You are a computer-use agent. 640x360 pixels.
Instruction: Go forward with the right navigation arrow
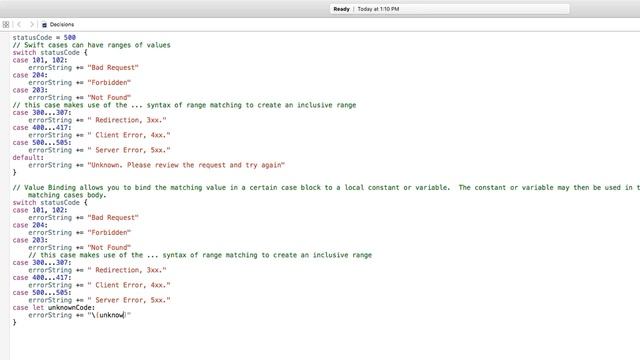click(x=31, y=24)
